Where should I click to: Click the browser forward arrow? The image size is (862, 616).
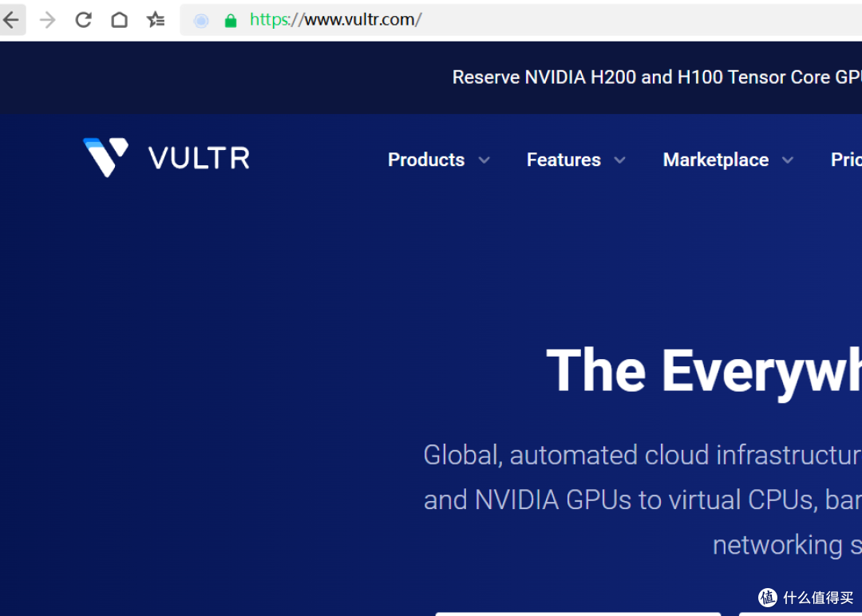coord(48,20)
